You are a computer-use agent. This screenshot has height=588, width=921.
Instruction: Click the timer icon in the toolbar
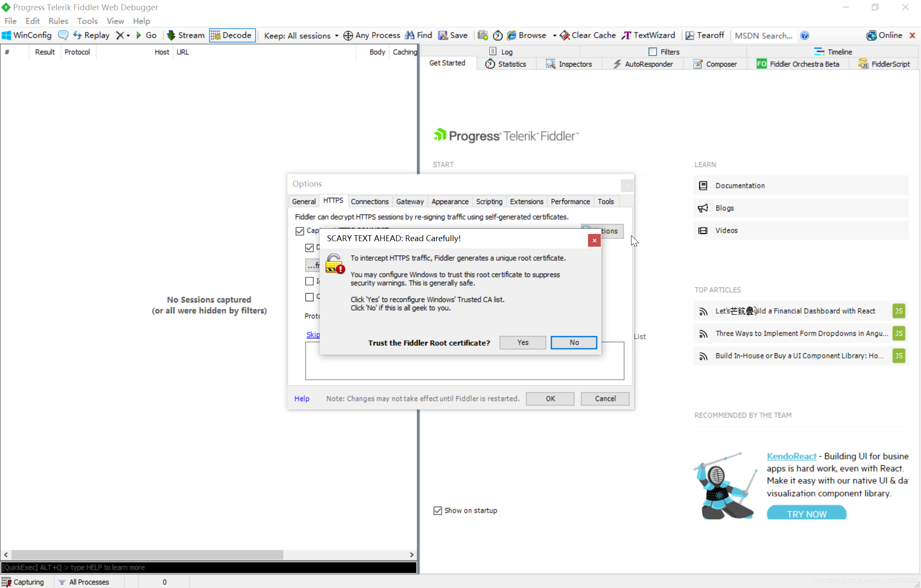498,35
